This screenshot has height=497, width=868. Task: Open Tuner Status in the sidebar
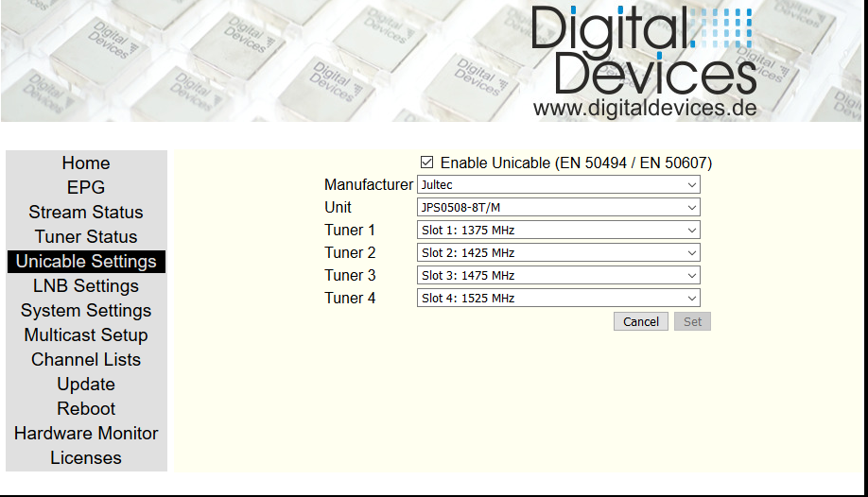[86, 237]
